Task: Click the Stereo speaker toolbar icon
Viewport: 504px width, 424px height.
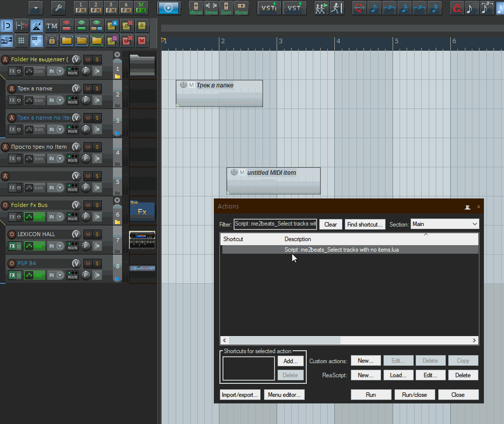Action: pyautogui.click(x=211, y=8)
